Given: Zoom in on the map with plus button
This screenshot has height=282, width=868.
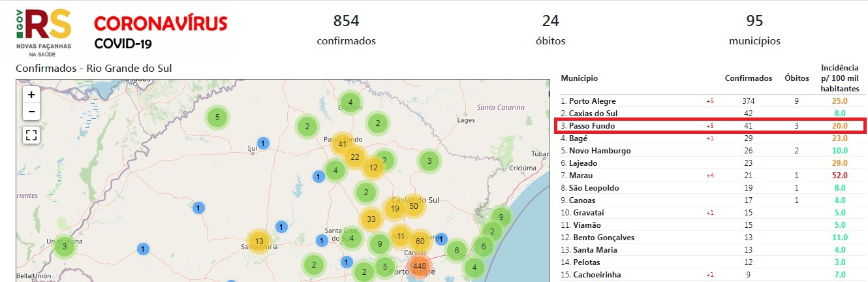Looking at the screenshot, I should click(31, 94).
